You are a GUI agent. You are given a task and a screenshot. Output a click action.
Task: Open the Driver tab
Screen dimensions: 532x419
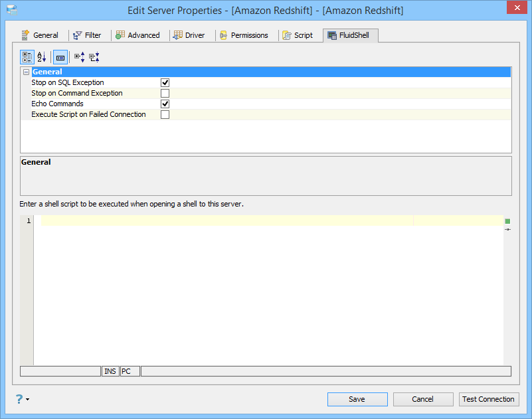[x=189, y=35]
